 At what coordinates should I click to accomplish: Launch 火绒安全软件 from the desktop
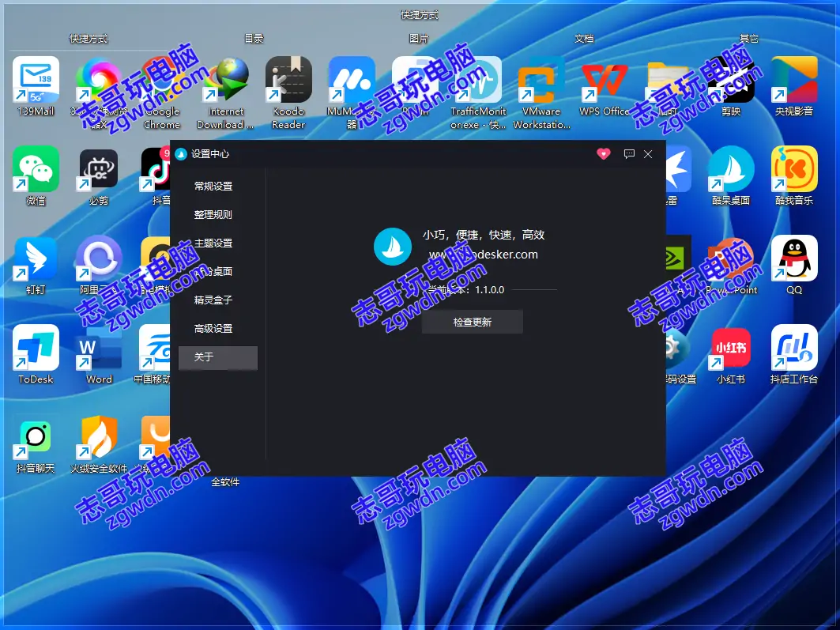(x=99, y=437)
